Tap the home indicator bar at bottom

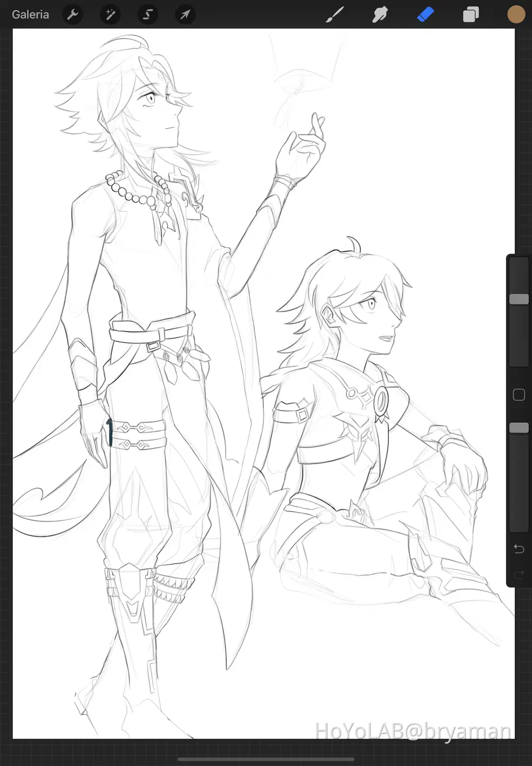266,759
